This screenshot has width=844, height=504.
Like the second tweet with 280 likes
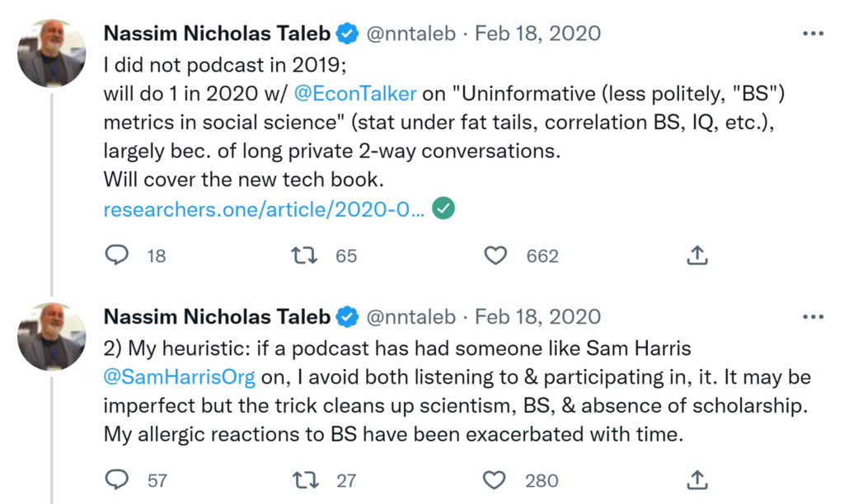tap(495, 479)
